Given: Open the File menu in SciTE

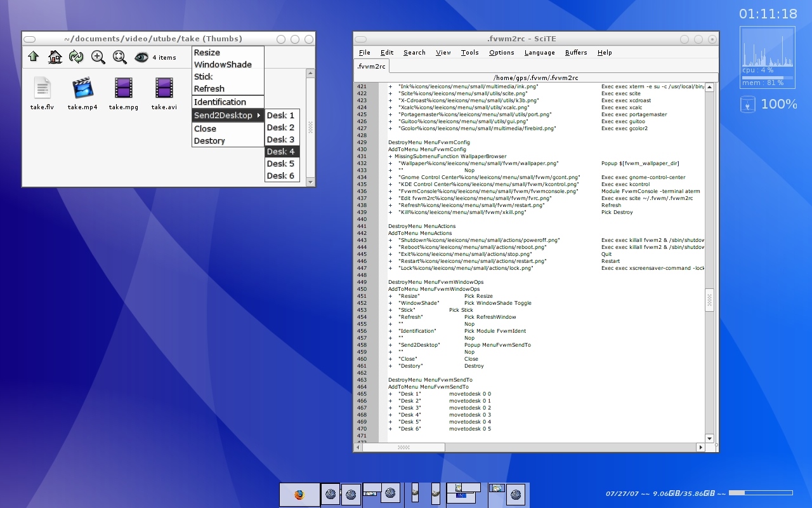Looking at the screenshot, I should [365, 53].
